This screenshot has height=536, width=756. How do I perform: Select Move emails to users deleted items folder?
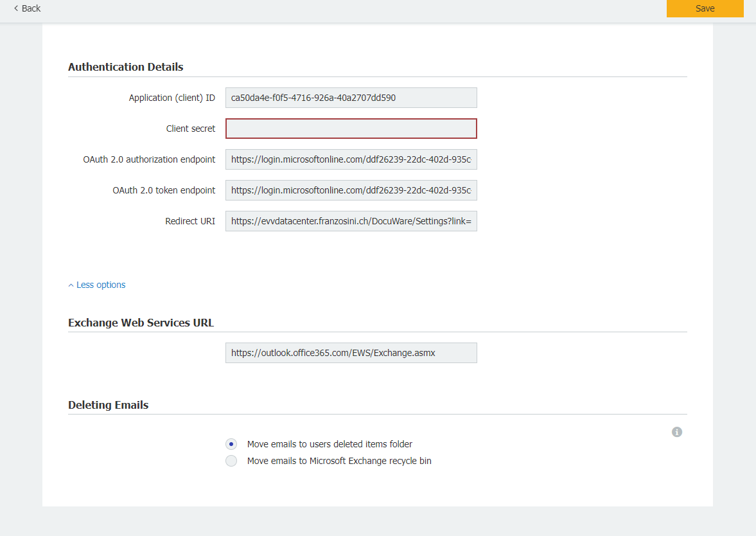pyautogui.click(x=231, y=444)
